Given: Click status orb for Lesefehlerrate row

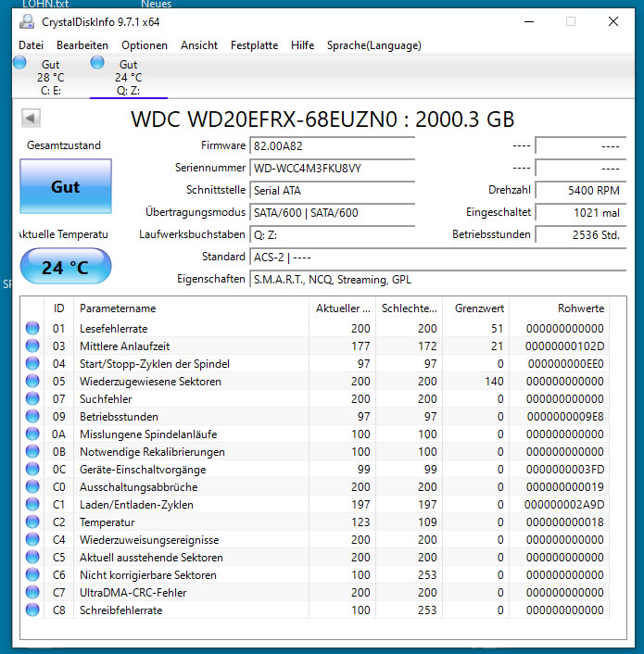Looking at the screenshot, I should tap(32, 329).
